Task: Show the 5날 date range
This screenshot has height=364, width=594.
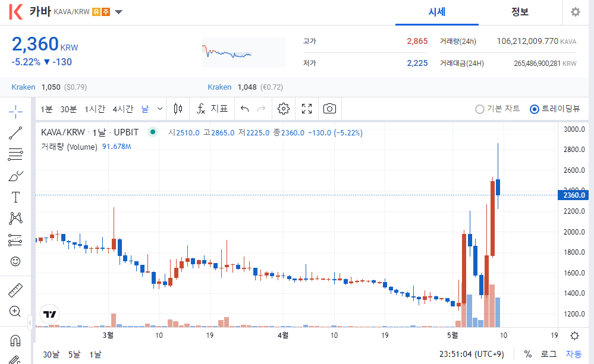Action: [x=74, y=354]
